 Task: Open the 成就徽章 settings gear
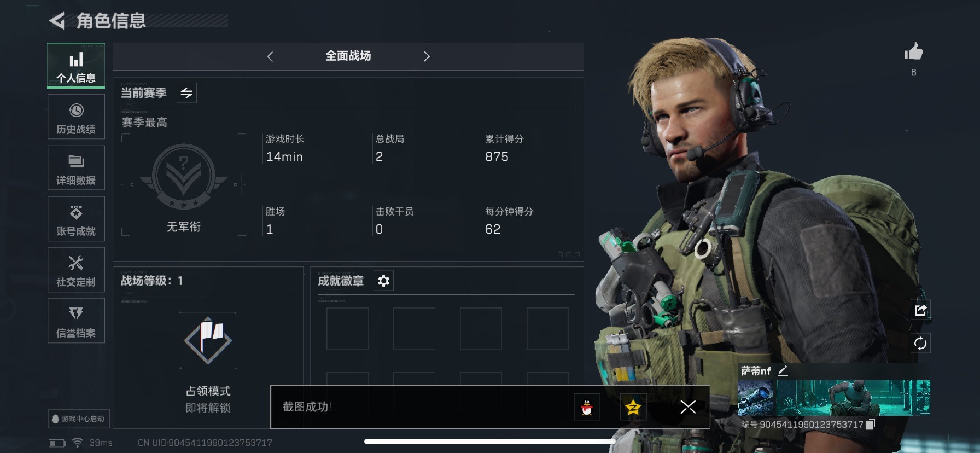coord(384,281)
